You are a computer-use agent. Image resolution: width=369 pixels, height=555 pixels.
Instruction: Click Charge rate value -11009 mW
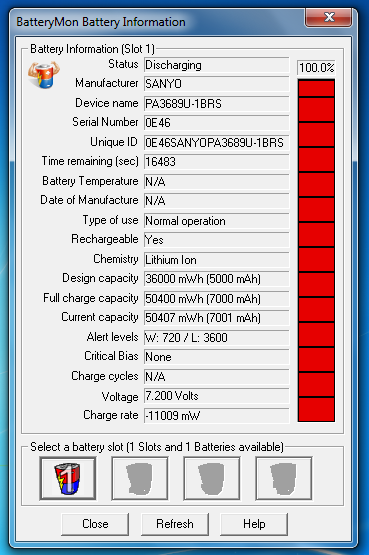tap(217, 416)
